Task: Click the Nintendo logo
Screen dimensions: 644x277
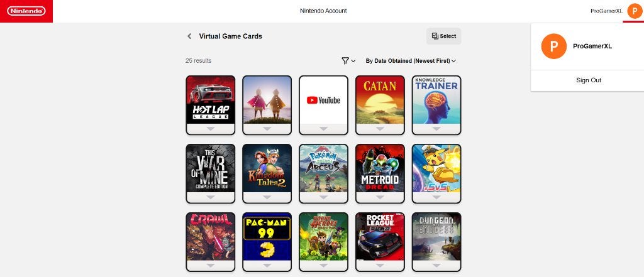Action: [26, 11]
